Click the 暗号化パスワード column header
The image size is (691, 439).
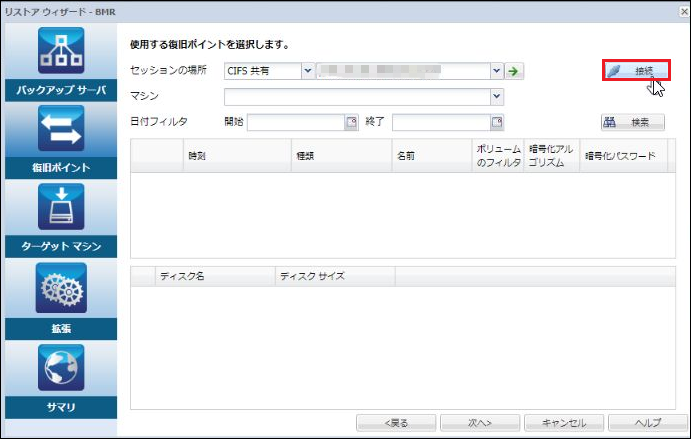tap(624, 156)
